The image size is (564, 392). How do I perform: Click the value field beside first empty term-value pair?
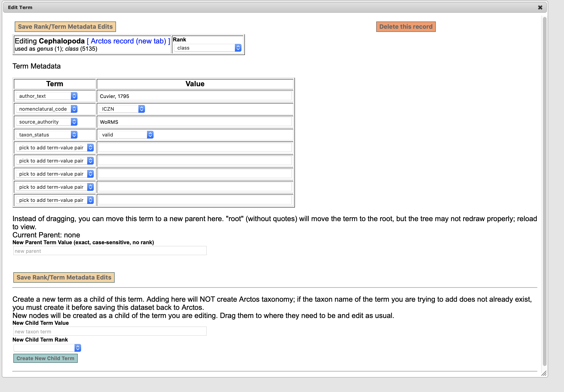pos(195,148)
